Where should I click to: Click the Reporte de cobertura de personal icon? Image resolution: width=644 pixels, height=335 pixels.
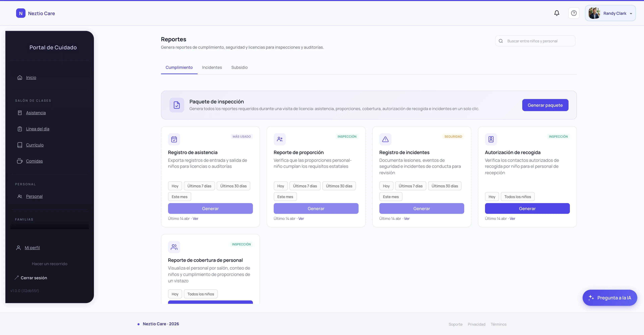[x=174, y=247]
